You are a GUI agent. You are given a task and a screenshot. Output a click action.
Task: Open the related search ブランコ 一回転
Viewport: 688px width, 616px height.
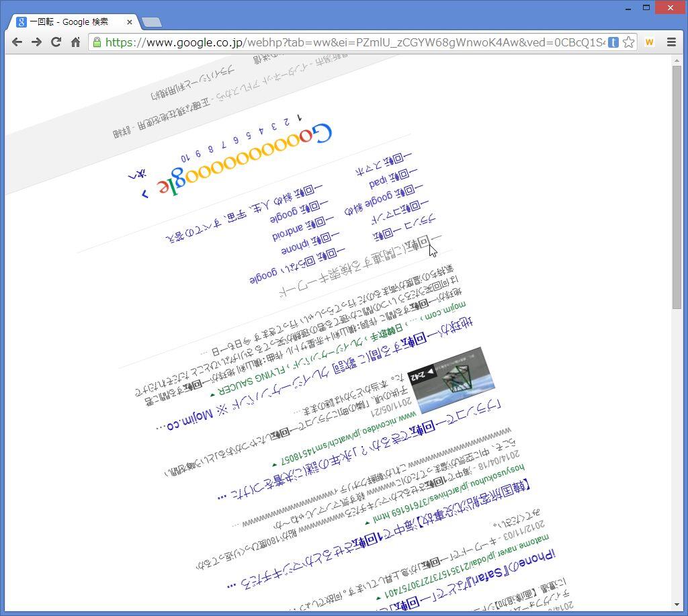(404, 228)
